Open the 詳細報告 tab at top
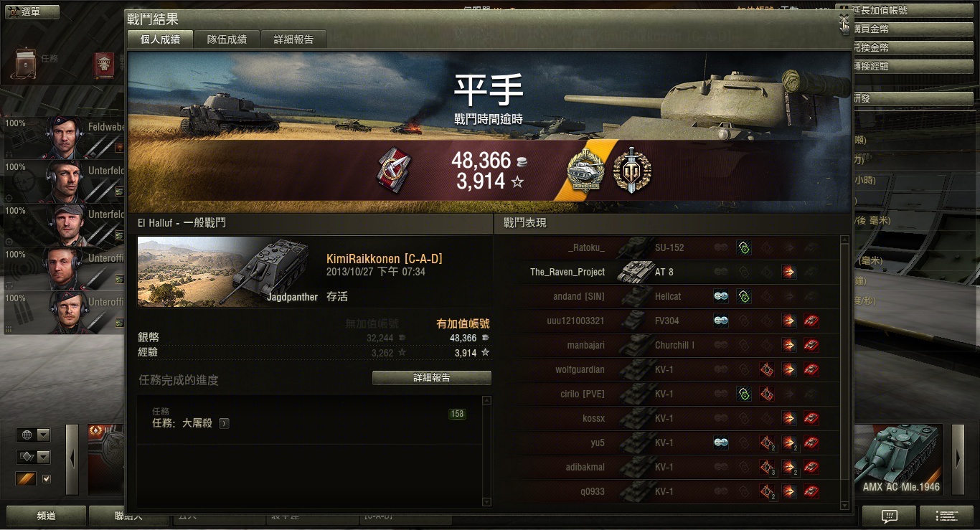 (x=293, y=39)
